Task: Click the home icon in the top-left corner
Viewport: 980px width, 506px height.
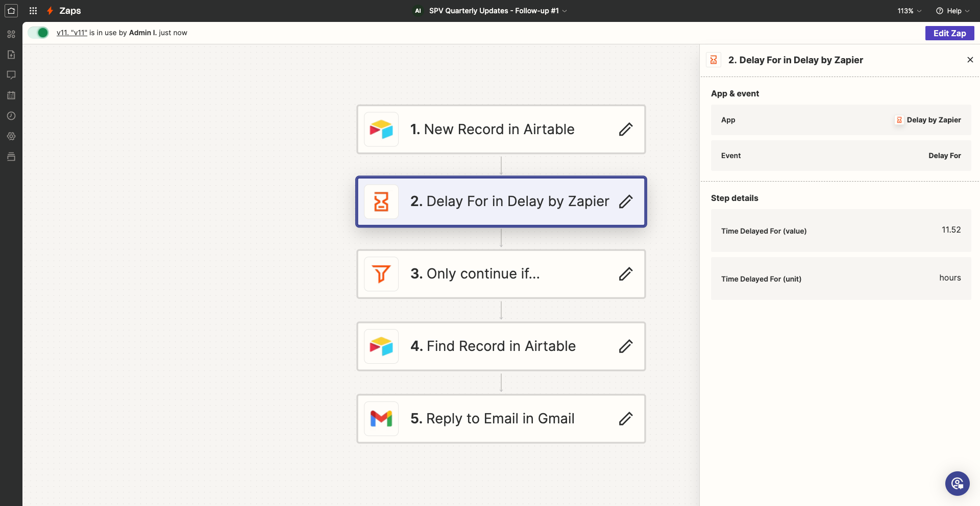Action: [11, 11]
